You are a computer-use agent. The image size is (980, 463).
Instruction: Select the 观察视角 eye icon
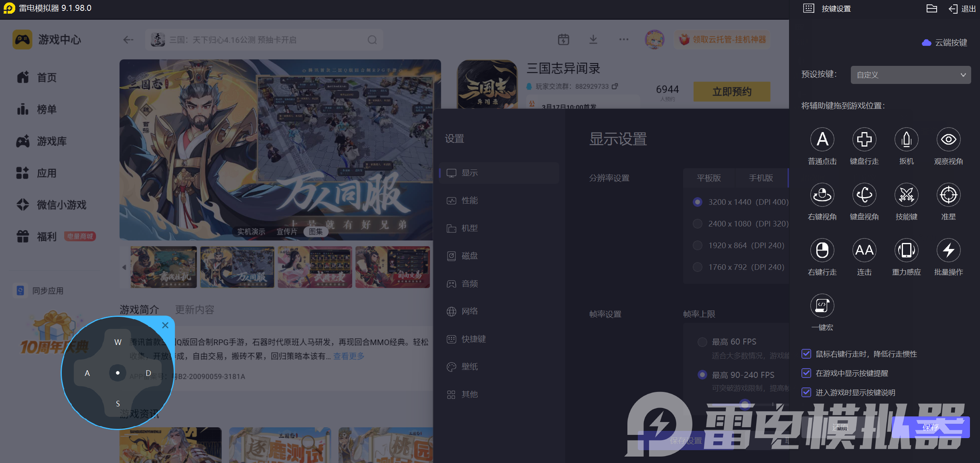pos(948,140)
